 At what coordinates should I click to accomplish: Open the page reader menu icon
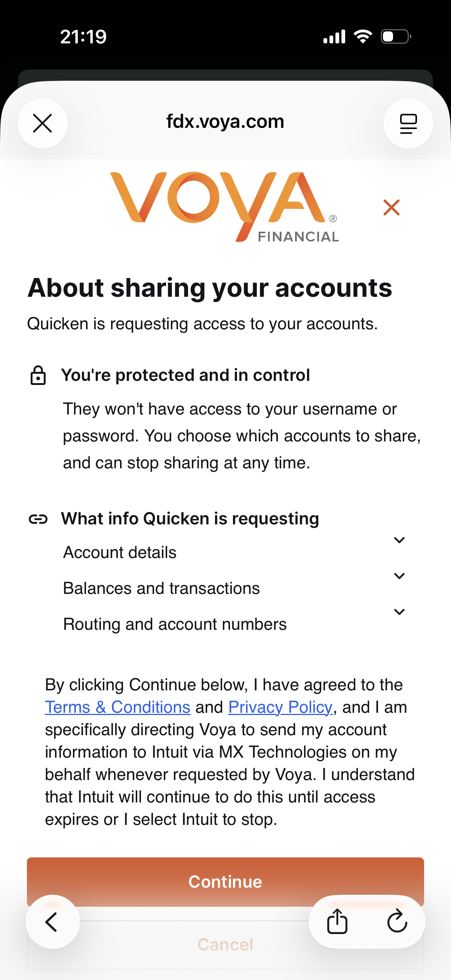click(408, 123)
